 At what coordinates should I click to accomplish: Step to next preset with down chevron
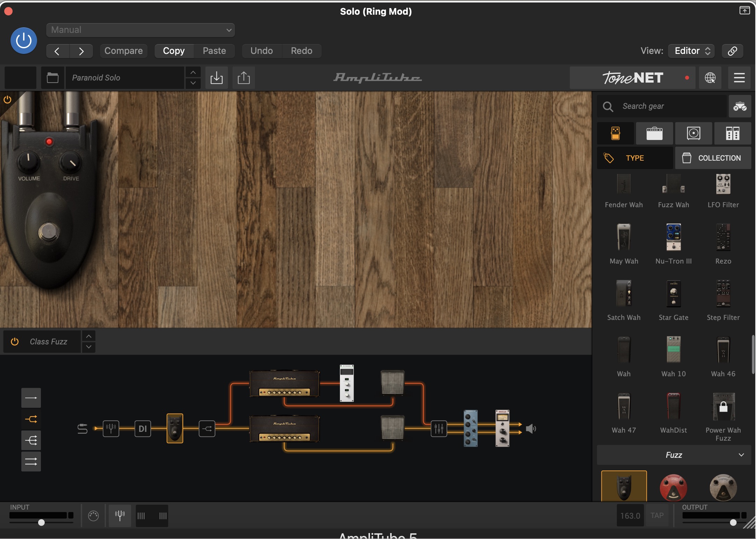[x=193, y=83]
